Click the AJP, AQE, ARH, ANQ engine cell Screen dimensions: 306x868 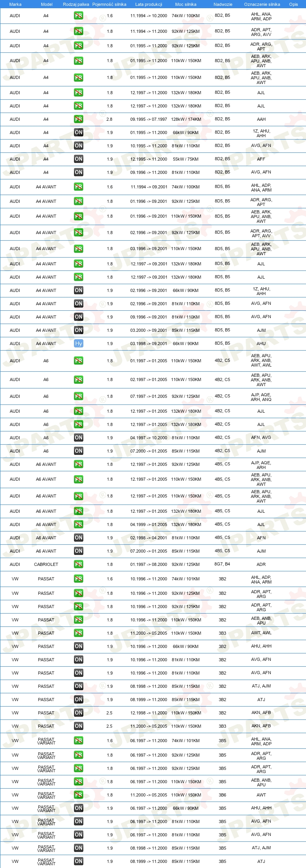261,397
